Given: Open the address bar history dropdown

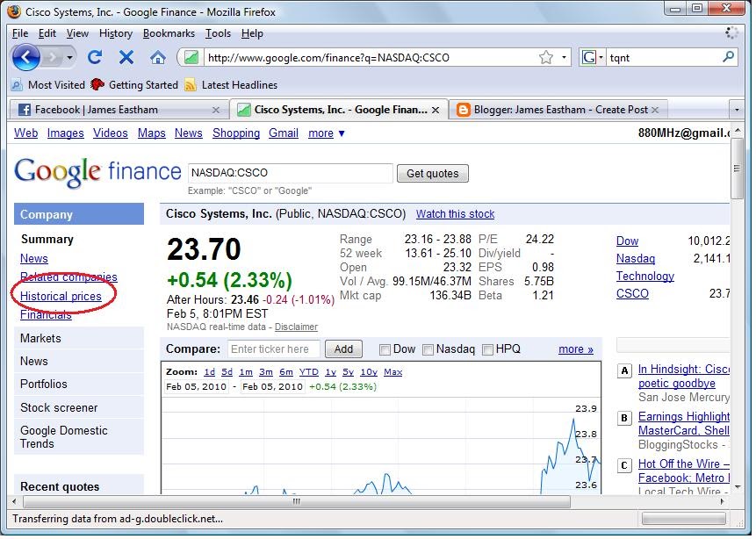Looking at the screenshot, I should pyautogui.click(x=564, y=57).
